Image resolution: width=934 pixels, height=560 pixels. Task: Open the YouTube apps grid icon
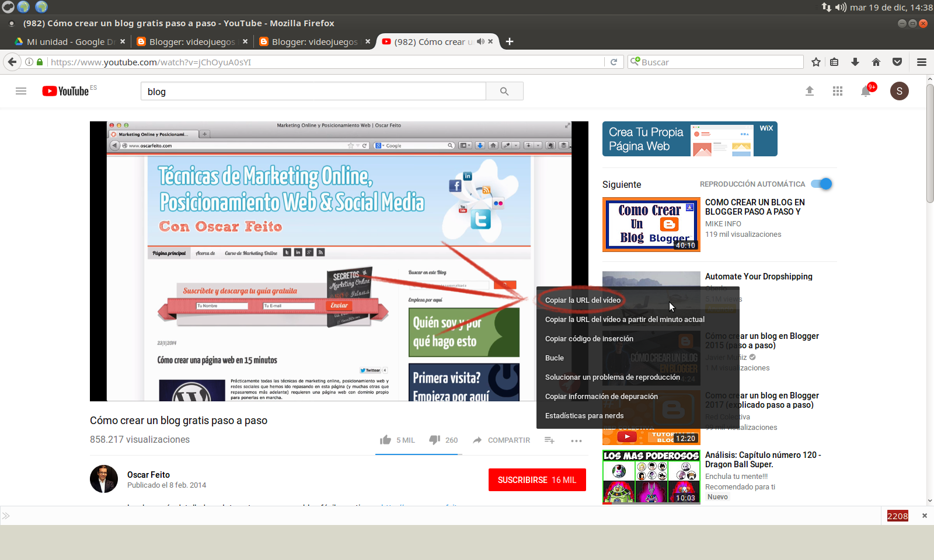(838, 91)
